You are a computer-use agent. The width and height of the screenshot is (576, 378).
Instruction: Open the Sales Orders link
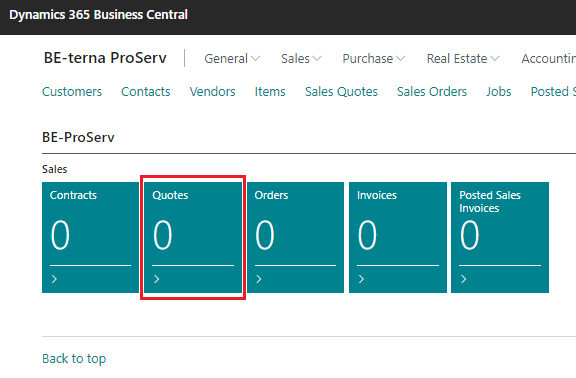coord(432,91)
